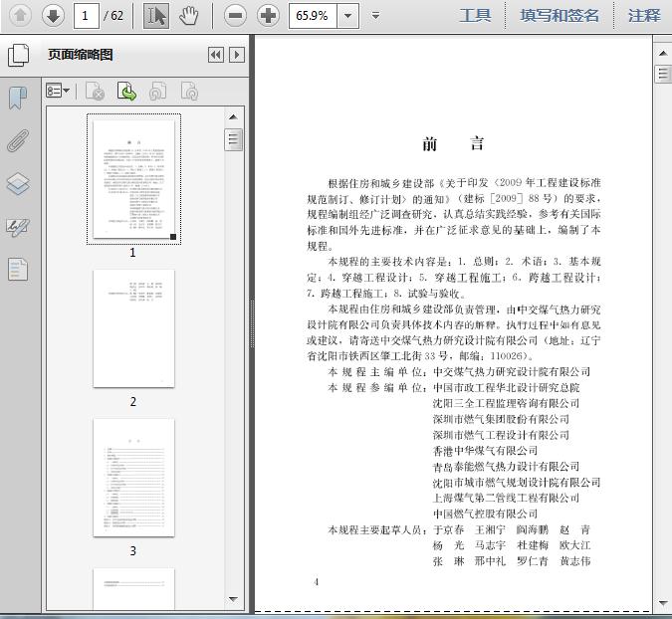Click the thumbnail panel scrollbar handle
This screenshot has height=619, width=672.
point(233,139)
